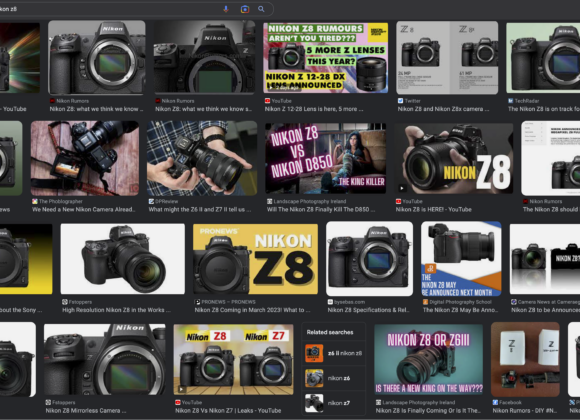580x420 pixels.
Task: Click 'Will The Nikon Z8 Finally Kill' caption
Action: tap(321, 209)
